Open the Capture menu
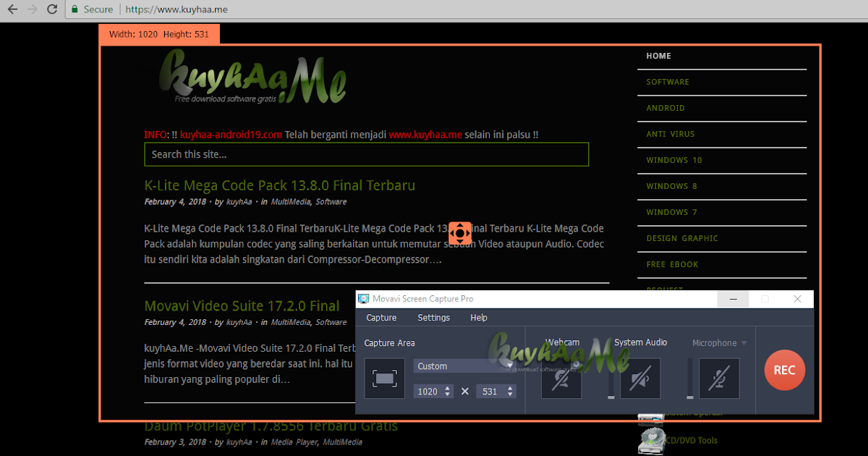Viewport: 868px width, 456px height. pyautogui.click(x=381, y=318)
